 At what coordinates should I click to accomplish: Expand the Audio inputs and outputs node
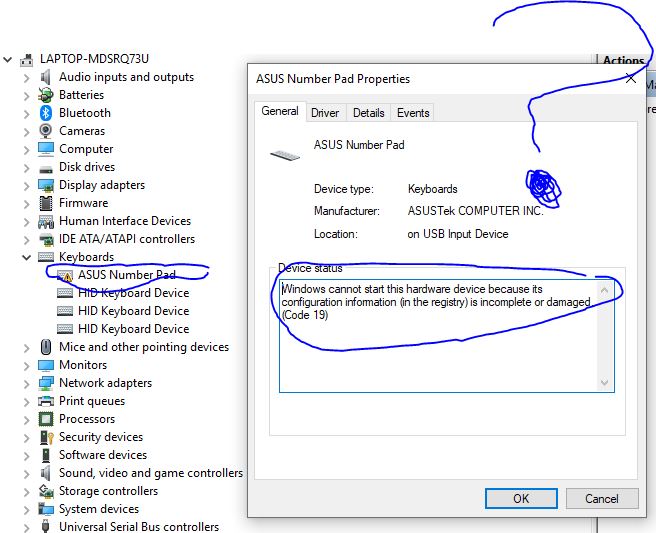pos(26,78)
